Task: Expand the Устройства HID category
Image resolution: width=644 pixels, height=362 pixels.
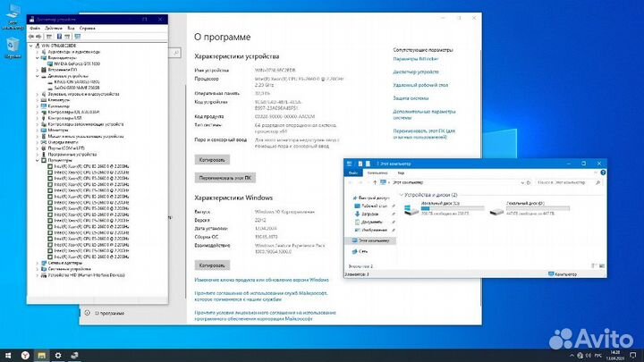Action: 38,275
